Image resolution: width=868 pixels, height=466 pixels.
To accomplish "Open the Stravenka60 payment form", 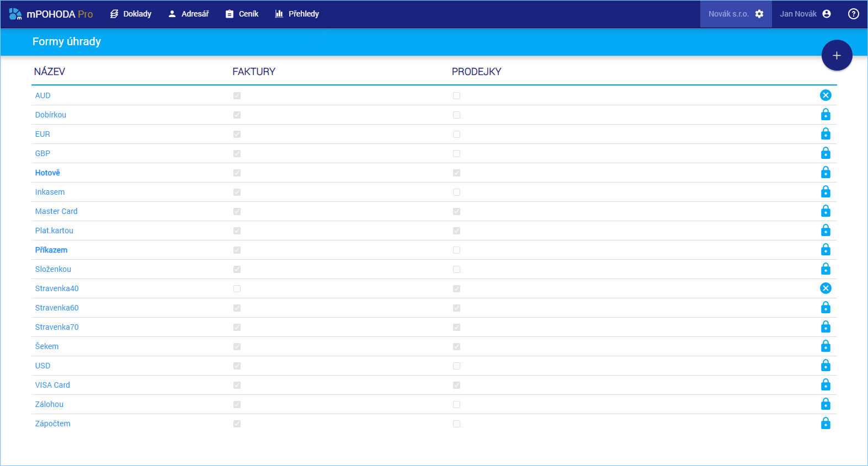I will tap(57, 308).
